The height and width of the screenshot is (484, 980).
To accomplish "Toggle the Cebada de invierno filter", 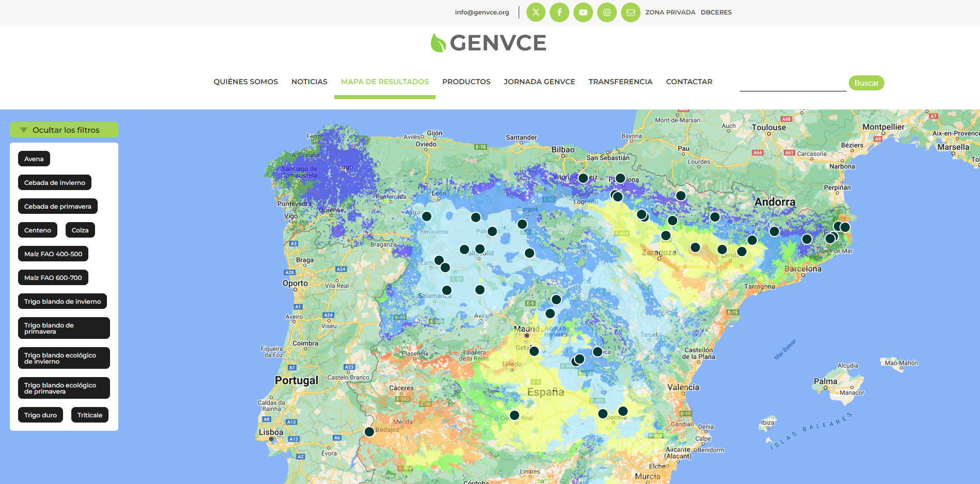I will click(55, 182).
